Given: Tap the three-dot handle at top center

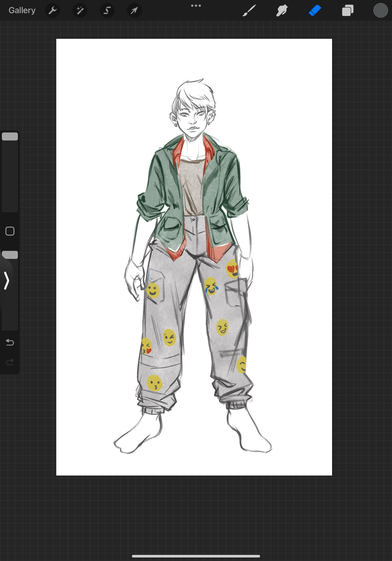Looking at the screenshot, I should coord(196,6).
